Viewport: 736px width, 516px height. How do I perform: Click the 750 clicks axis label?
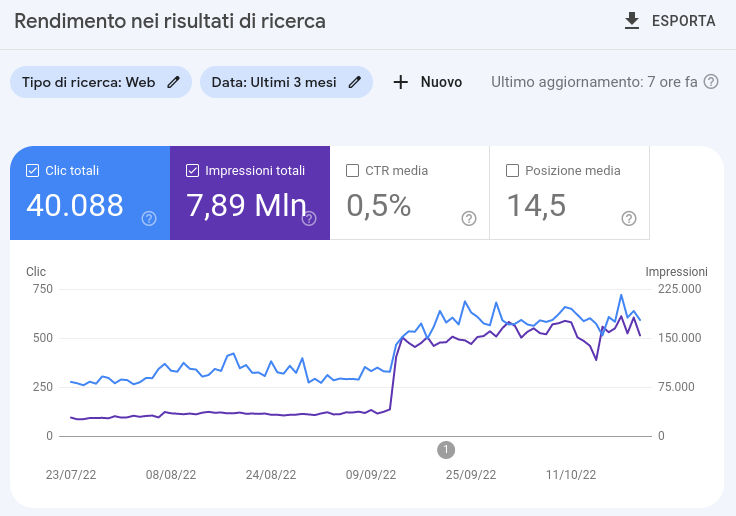(x=43, y=289)
